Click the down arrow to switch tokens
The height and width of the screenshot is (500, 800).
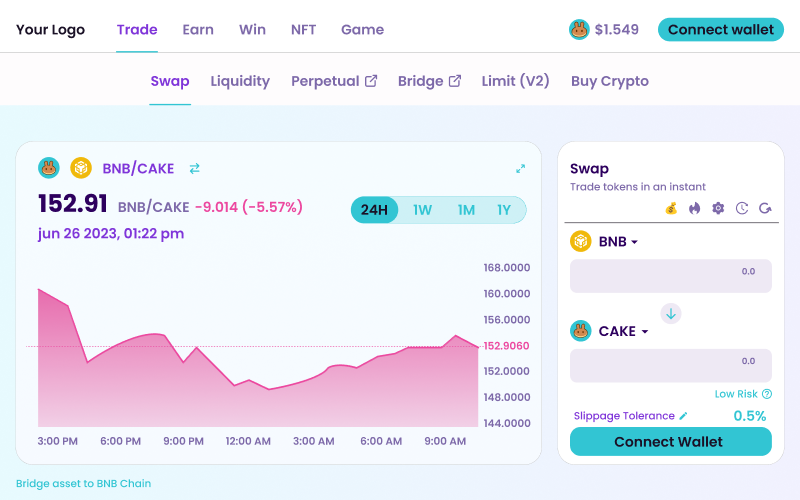pos(671,314)
